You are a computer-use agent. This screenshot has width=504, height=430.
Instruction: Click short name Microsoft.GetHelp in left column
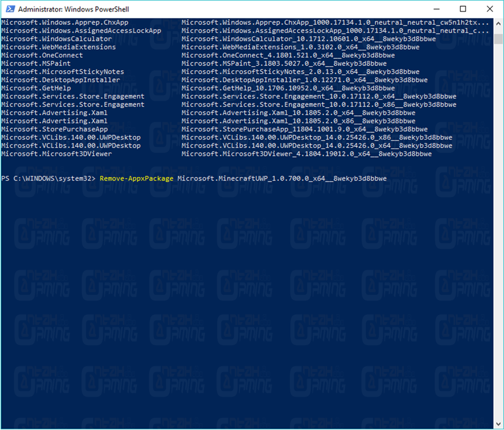[36, 88]
